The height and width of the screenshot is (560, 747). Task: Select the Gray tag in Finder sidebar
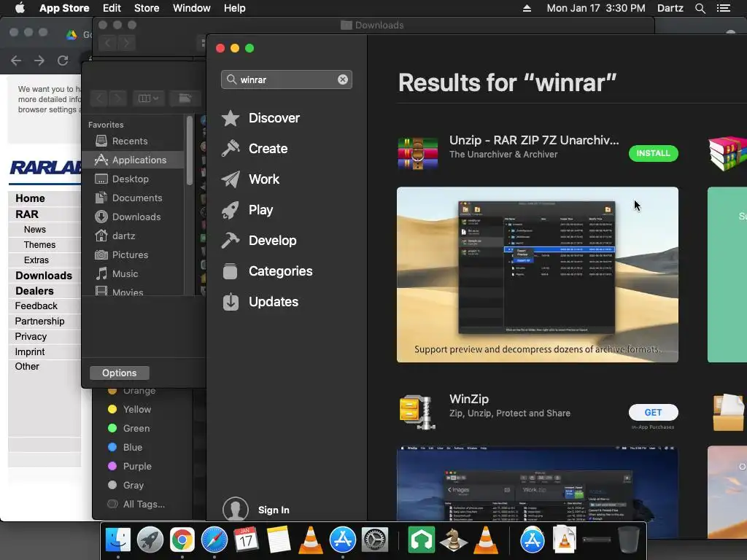pyautogui.click(x=125, y=485)
